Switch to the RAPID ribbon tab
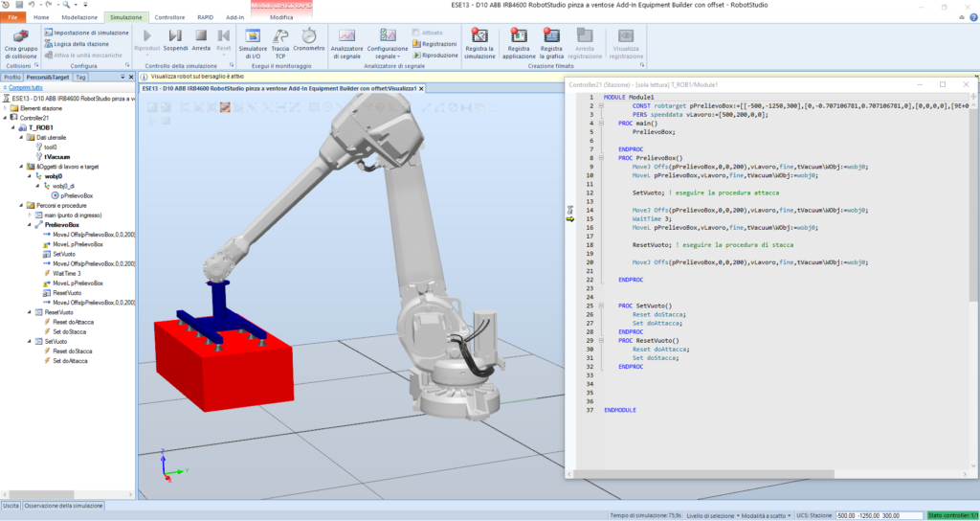Screen dimensions: 980x521 (x=206, y=17)
